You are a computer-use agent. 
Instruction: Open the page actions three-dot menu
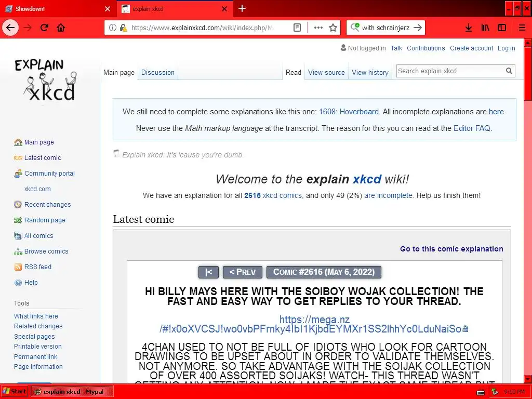click(318, 28)
